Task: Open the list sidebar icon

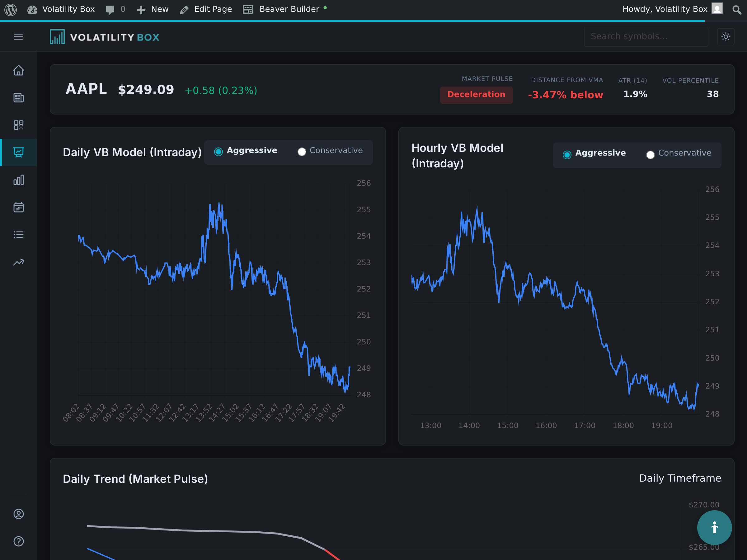Action: pyautogui.click(x=19, y=235)
